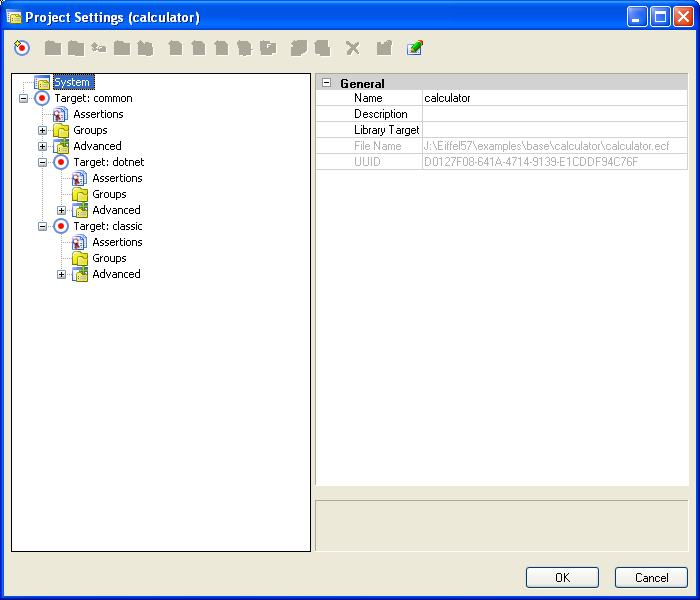This screenshot has height=600, width=700.
Task: Click the Add Target toolbar icon
Action: click(x=22, y=47)
